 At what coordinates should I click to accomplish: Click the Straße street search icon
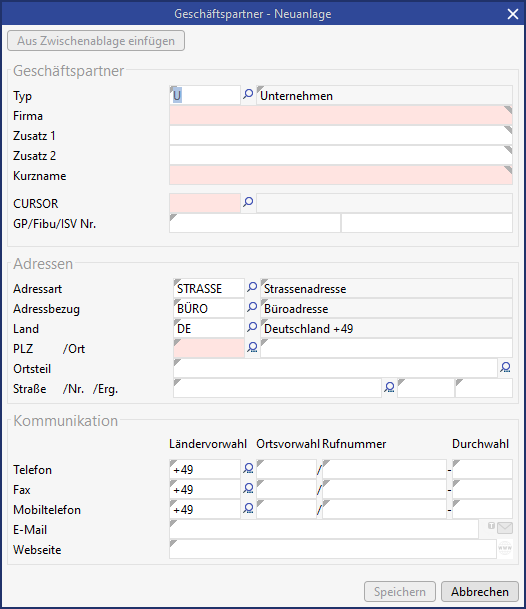[x=389, y=388]
